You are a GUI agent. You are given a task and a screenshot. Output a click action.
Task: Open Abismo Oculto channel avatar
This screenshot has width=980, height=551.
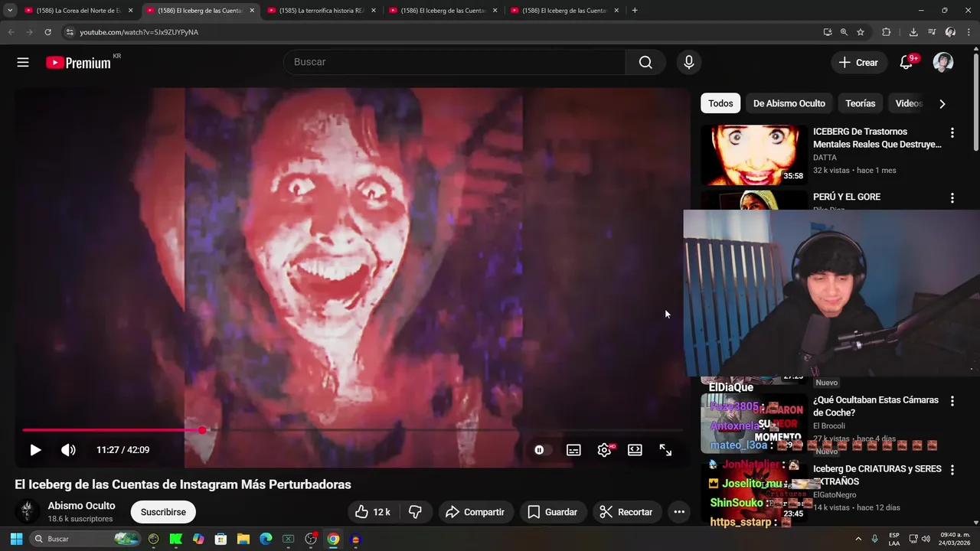point(28,511)
